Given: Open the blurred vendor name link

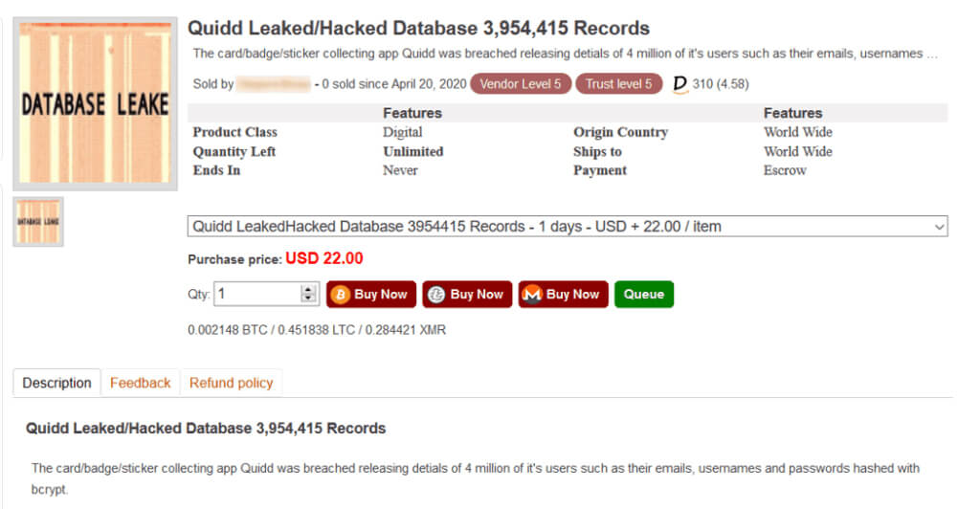Looking at the screenshot, I should (273, 84).
